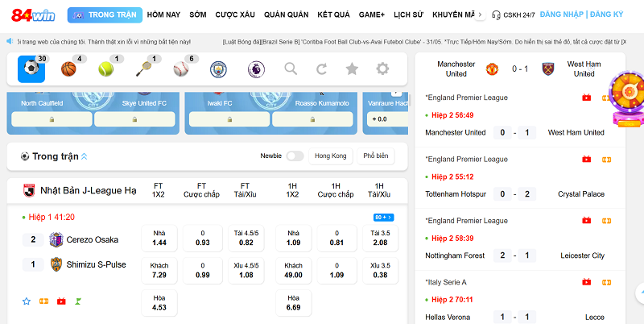Select first-half Tài 3.5 at 2.08

click(380, 238)
